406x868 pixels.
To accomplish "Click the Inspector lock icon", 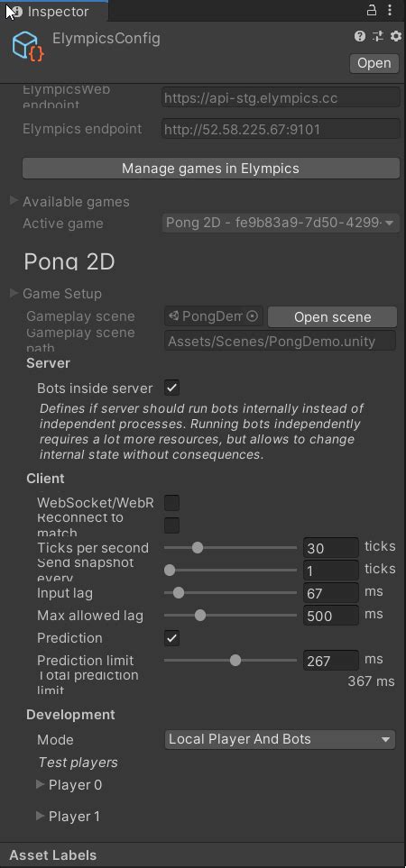I will pos(372,10).
